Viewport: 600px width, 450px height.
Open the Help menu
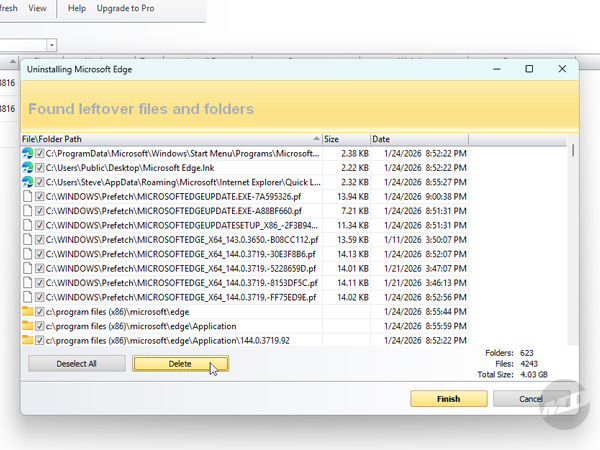click(76, 8)
